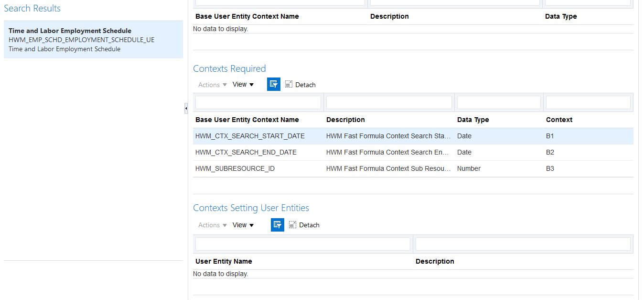The width and height of the screenshot is (644, 300).
Task: Click Detach icon in Contexts Required toolbar
Action: [x=289, y=85]
